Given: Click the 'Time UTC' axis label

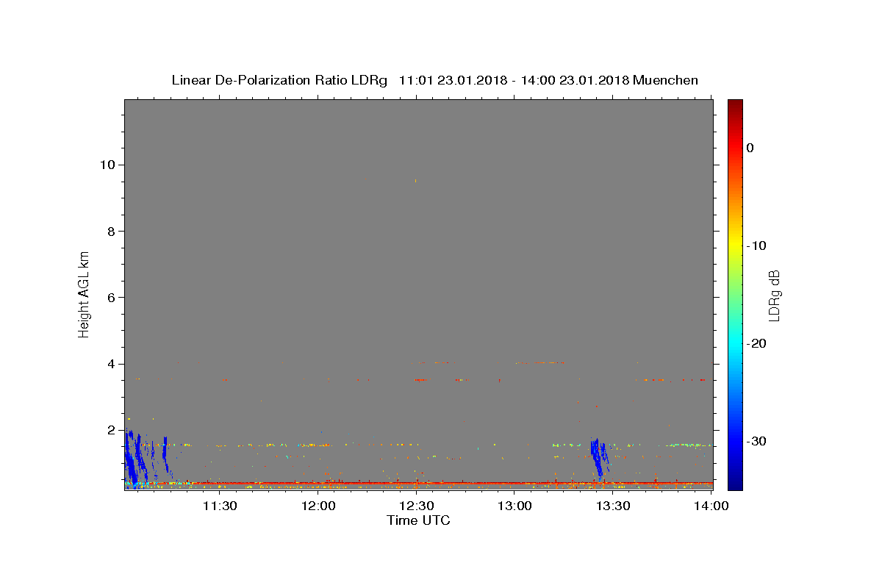Looking at the screenshot, I should coord(418,520).
